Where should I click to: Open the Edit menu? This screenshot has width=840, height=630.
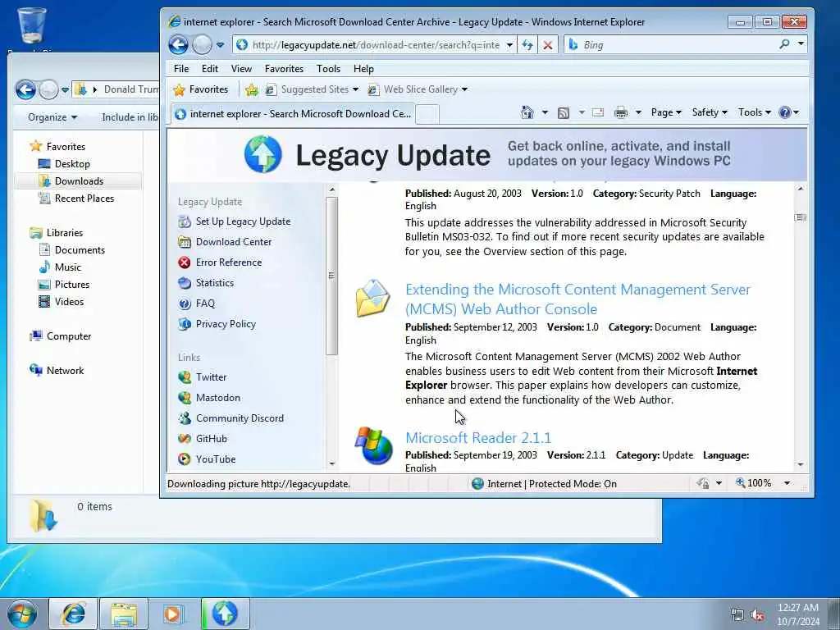pos(209,69)
